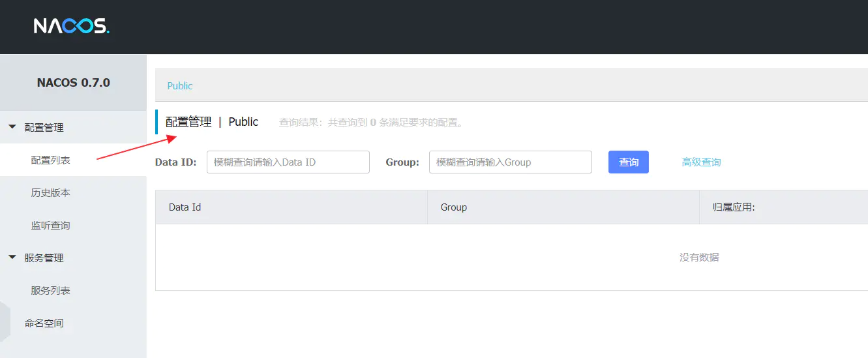This screenshot has width=868, height=358.
Task: Select the 配置管理 sidebar section label
Action: pyautogui.click(x=44, y=128)
